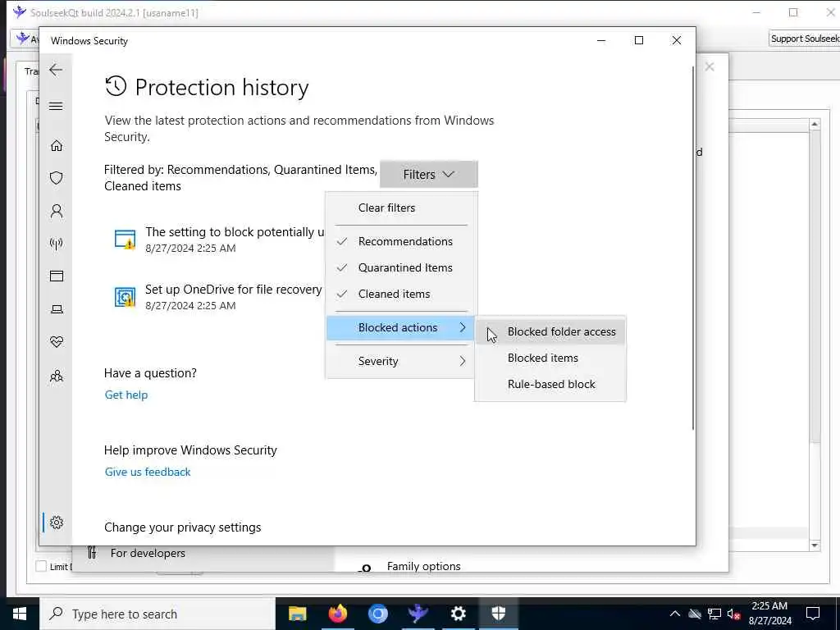
Task: Close the background Settings window with X
Action: click(x=710, y=67)
